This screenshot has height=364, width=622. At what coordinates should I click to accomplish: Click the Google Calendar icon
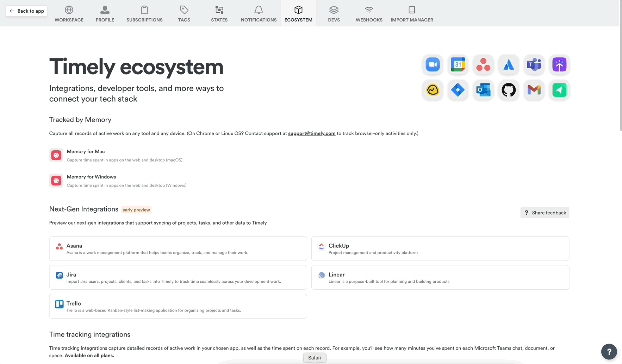point(458,65)
